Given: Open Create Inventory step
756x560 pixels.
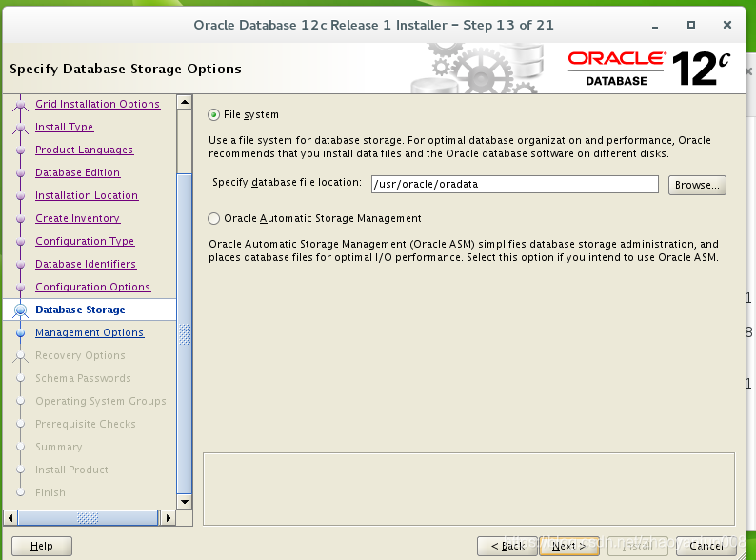Looking at the screenshot, I should click(x=77, y=218).
